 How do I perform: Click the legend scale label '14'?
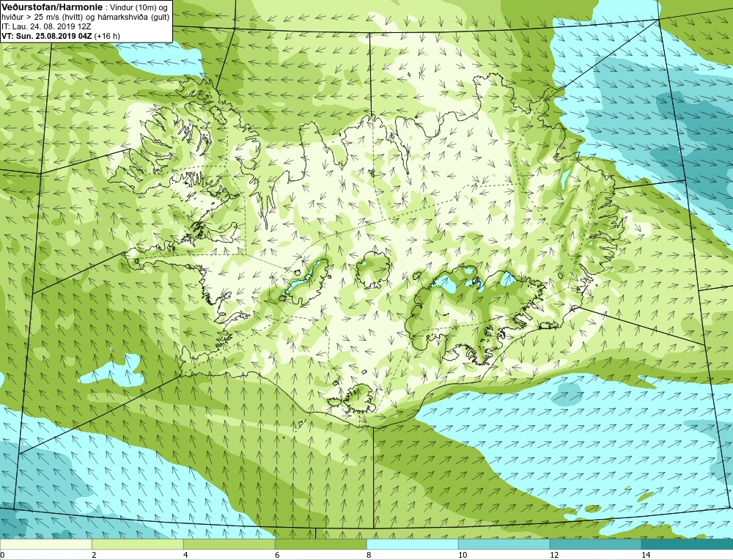(646, 555)
